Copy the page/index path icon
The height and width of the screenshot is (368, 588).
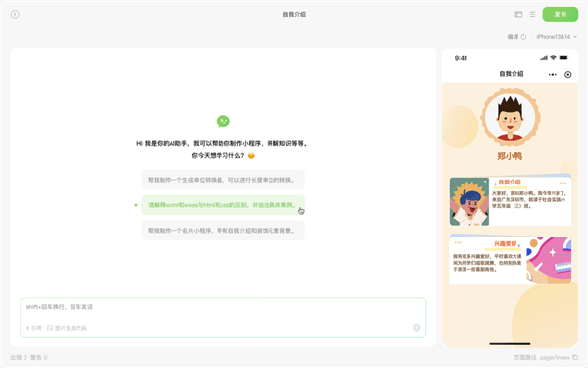pyautogui.click(x=575, y=357)
